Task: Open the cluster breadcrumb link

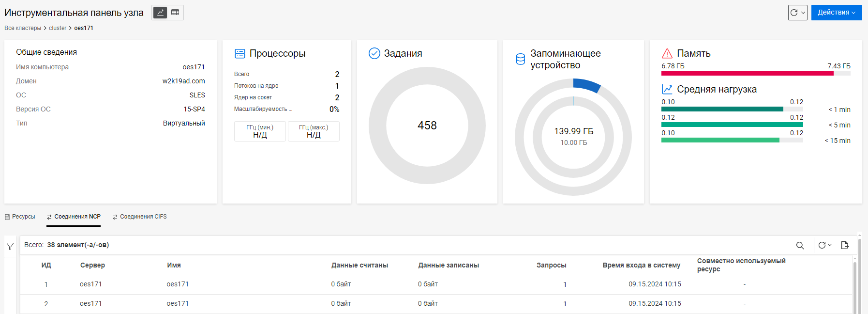Action: click(58, 28)
